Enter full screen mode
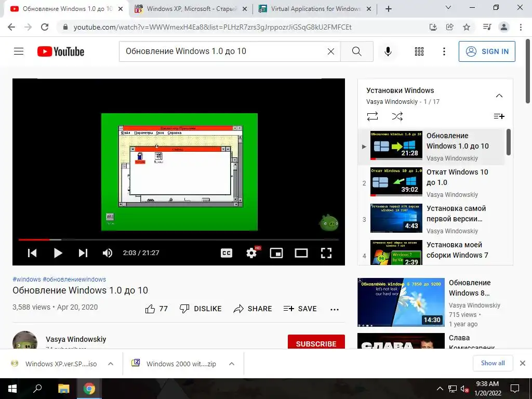Image resolution: width=532 pixels, height=399 pixels. [x=326, y=253]
